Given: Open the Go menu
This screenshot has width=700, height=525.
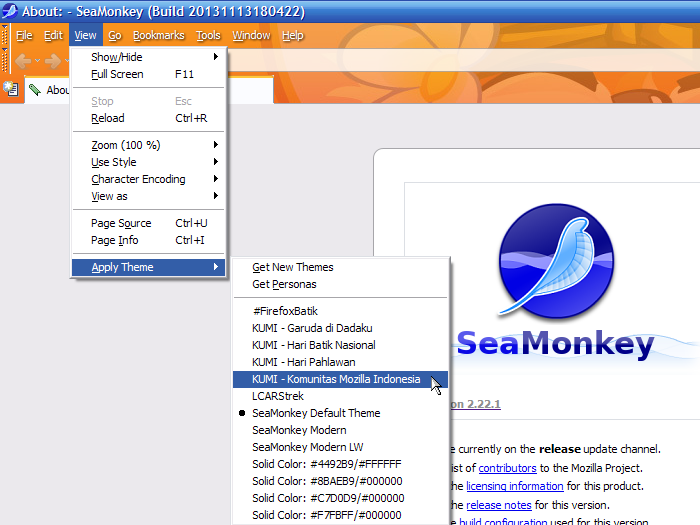Looking at the screenshot, I should point(115,35).
